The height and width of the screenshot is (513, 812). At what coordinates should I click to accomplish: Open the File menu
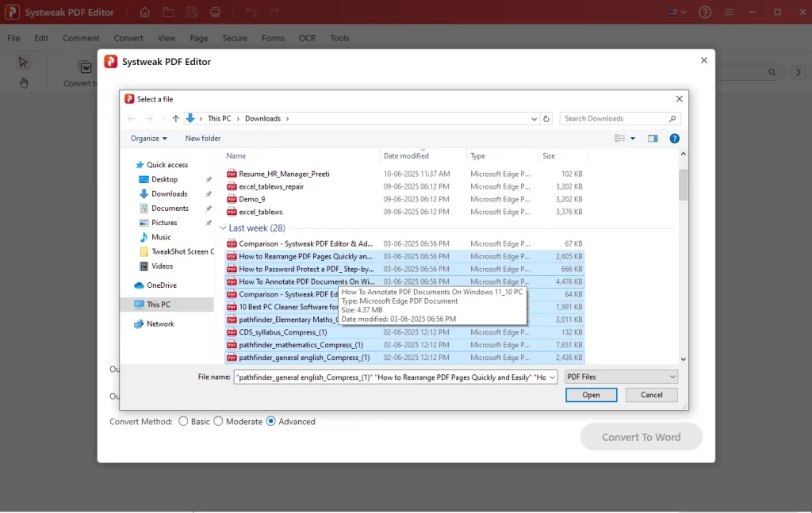point(13,38)
